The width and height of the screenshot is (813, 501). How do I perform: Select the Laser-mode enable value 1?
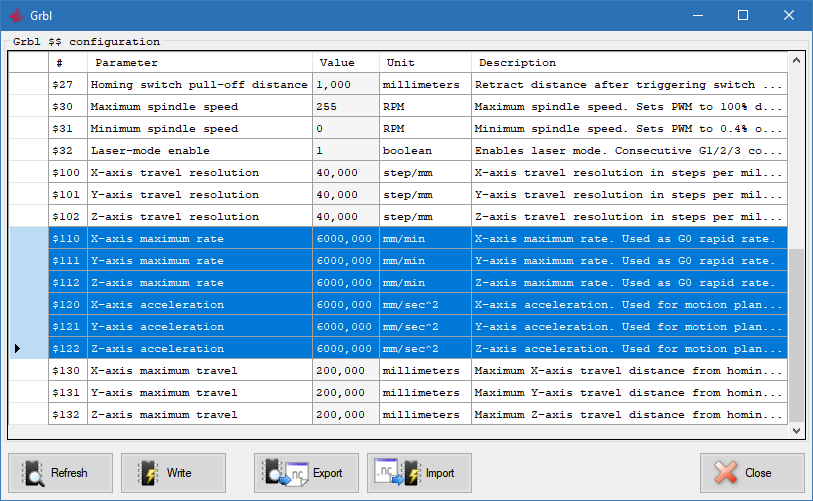point(346,150)
